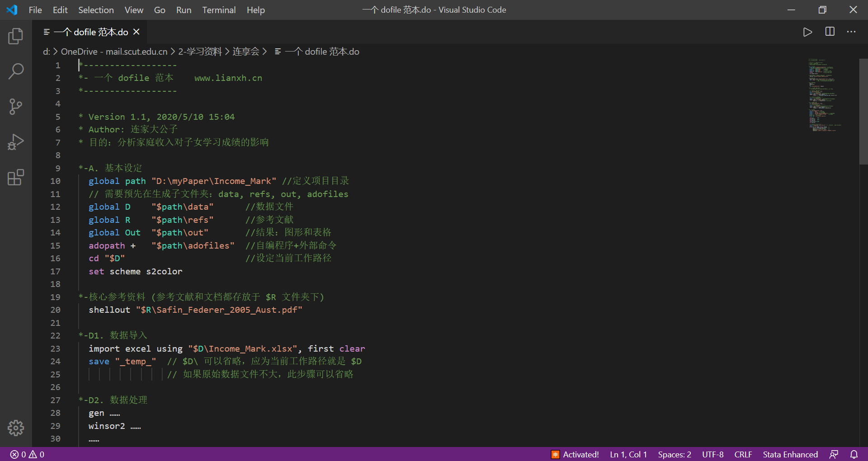Open More Actions ellipsis menu
Image resolution: width=868 pixels, height=461 pixels.
[852, 32]
